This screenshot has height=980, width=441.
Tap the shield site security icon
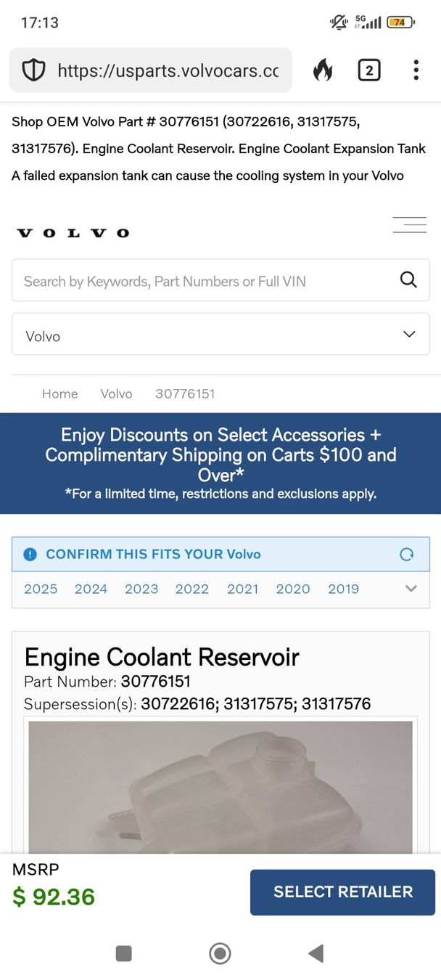pyautogui.click(x=33, y=70)
